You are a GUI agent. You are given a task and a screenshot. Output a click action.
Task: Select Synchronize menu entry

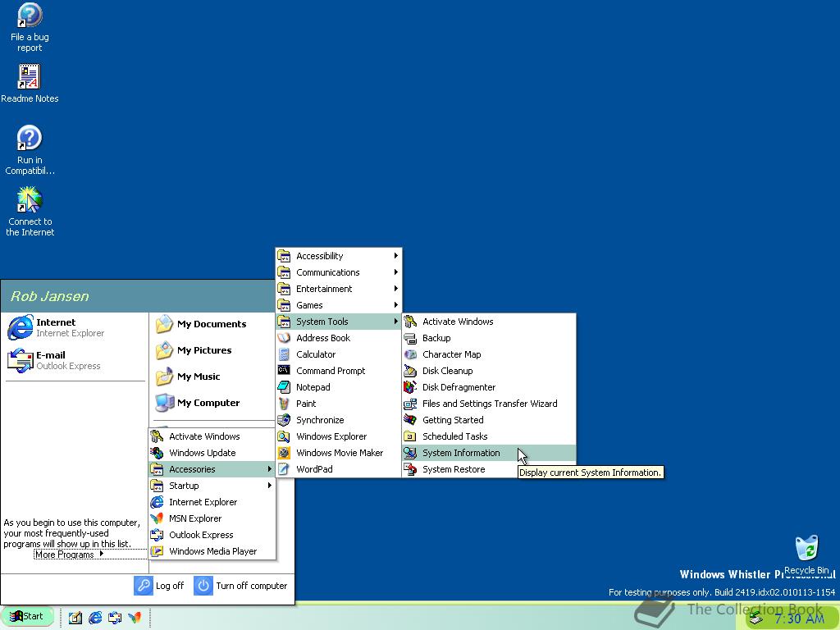(x=339, y=420)
